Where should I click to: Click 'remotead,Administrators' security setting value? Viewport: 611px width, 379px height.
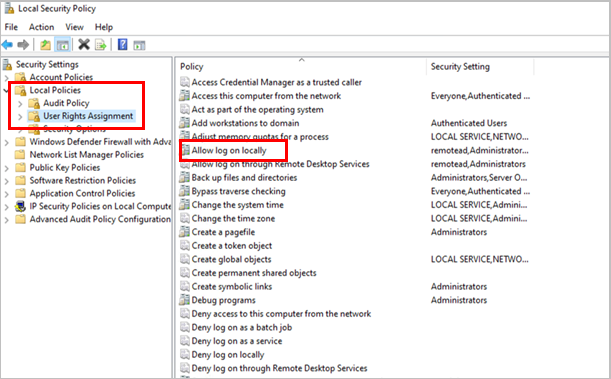coord(478,164)
